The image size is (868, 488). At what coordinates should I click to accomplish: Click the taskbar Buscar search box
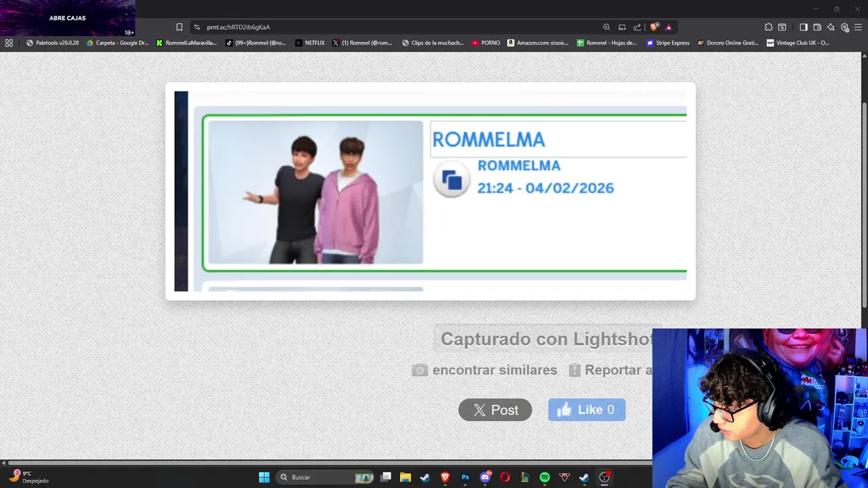[x=326, y=477]
